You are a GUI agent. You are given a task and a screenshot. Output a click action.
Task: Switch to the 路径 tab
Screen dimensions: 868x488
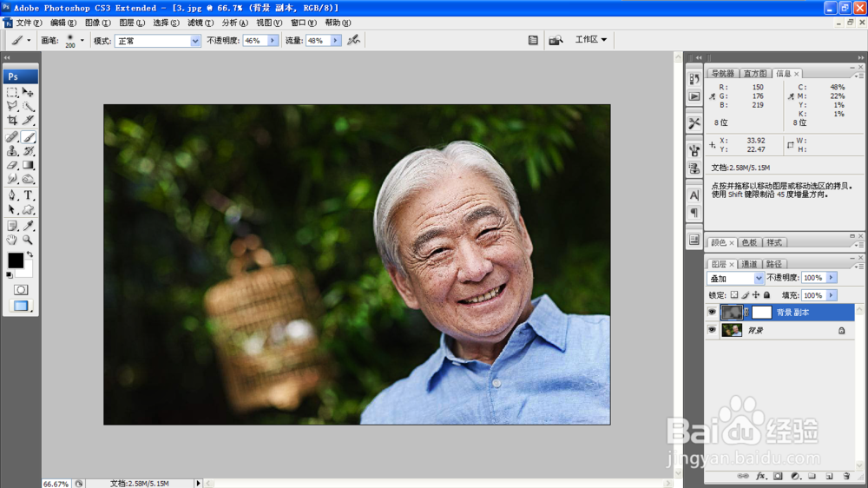pos(774,264)
